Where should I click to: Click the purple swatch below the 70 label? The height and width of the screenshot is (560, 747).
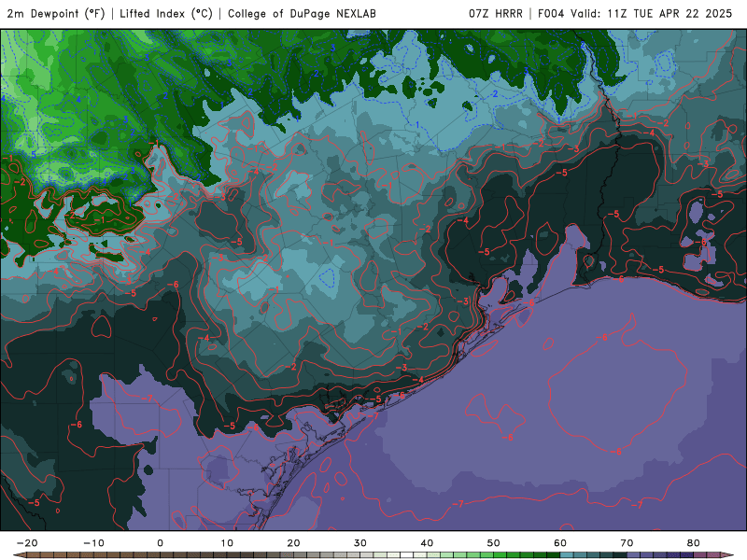click(634, 555)
